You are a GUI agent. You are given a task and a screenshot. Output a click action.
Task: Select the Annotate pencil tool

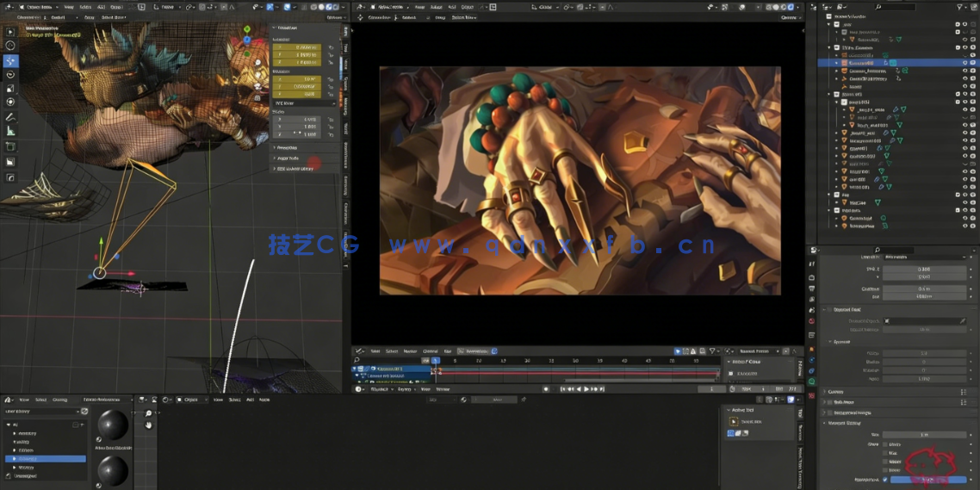tap(10, 117)
